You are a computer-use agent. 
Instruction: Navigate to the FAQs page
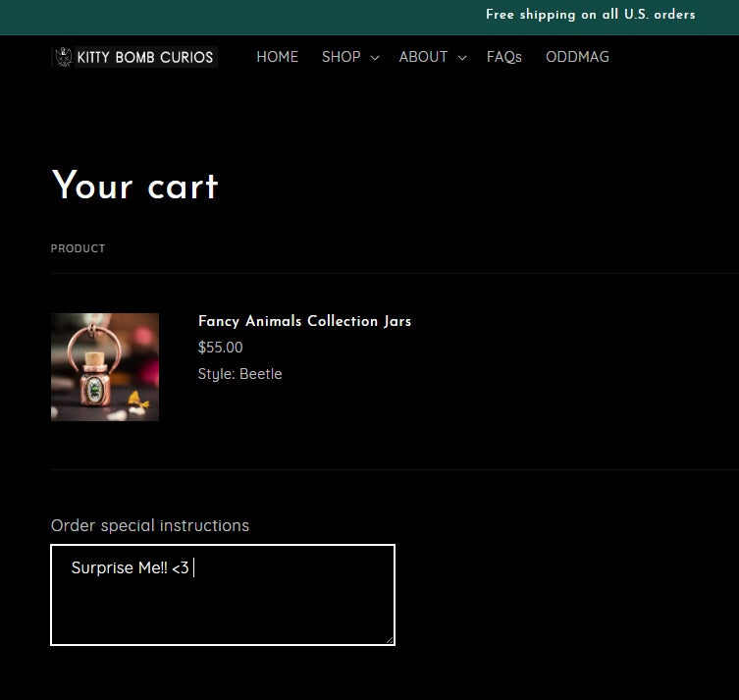point(503,57)
